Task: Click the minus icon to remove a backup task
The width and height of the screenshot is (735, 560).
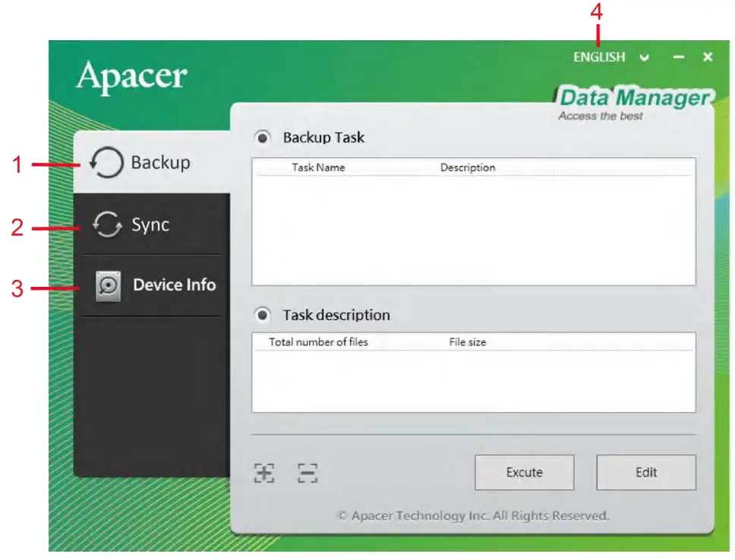Action: pyautogui.click(x=308, y=472)
